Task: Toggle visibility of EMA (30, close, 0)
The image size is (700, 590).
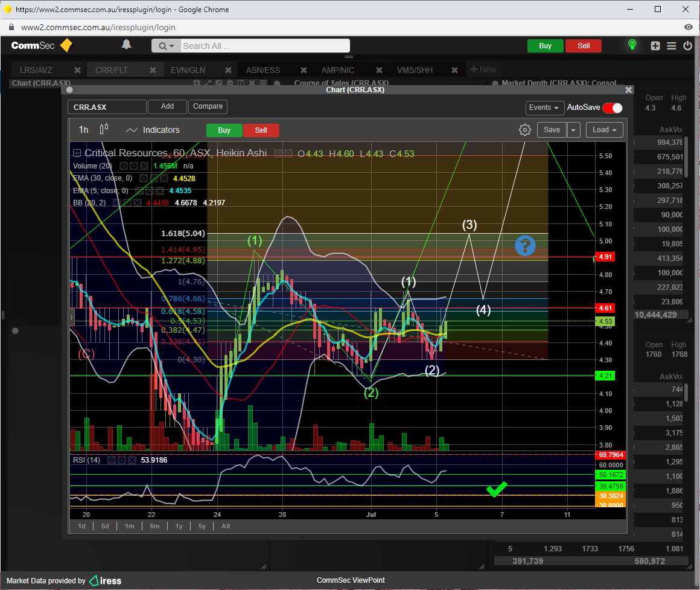Action: click(144, 178)
